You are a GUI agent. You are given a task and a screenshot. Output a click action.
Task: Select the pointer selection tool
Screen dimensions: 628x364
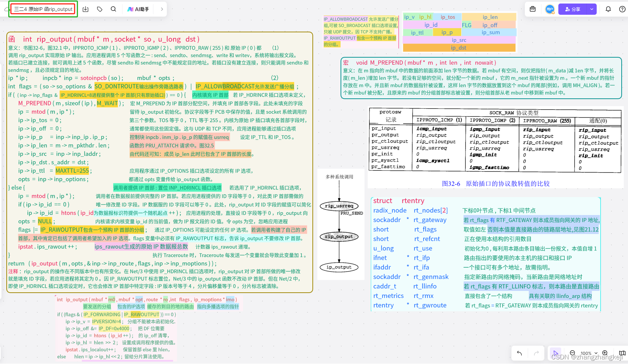pos(556,353)
